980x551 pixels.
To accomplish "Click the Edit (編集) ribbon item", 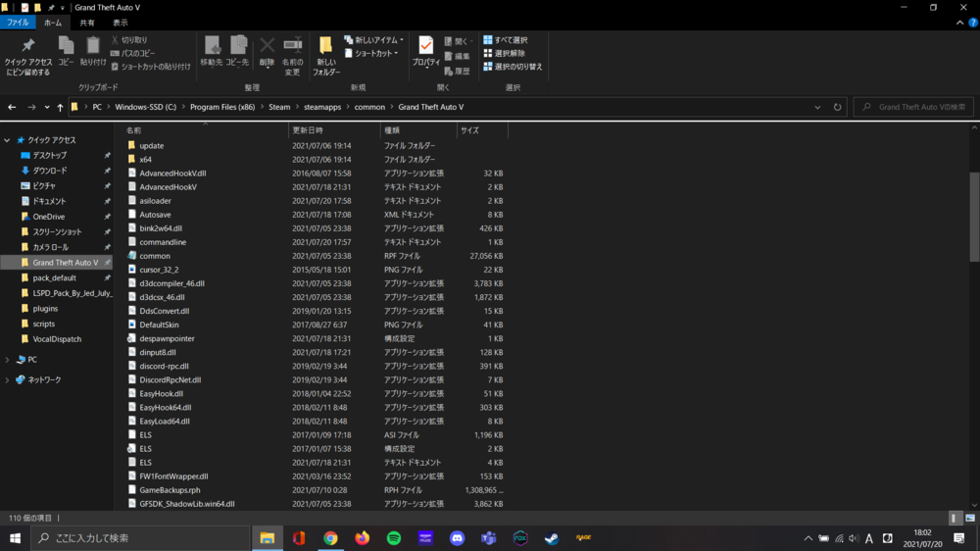I will [x=457, y=56].
